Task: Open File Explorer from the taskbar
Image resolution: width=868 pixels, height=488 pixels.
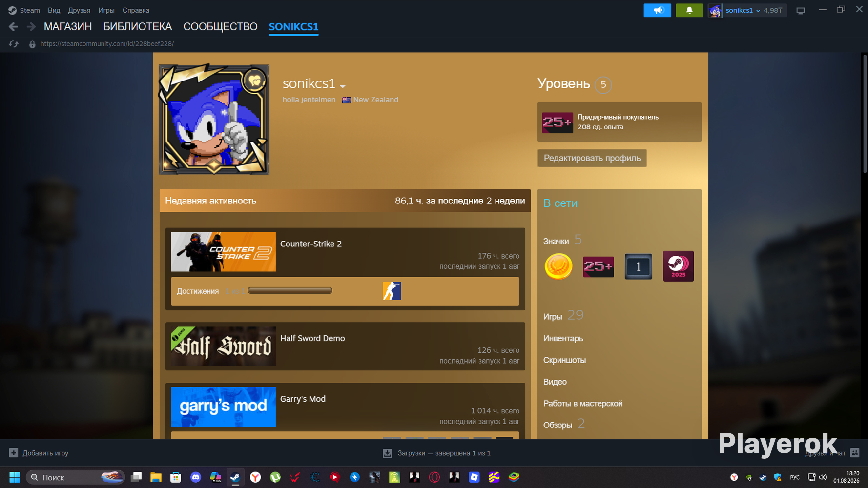Action: (x=156, y=477)
